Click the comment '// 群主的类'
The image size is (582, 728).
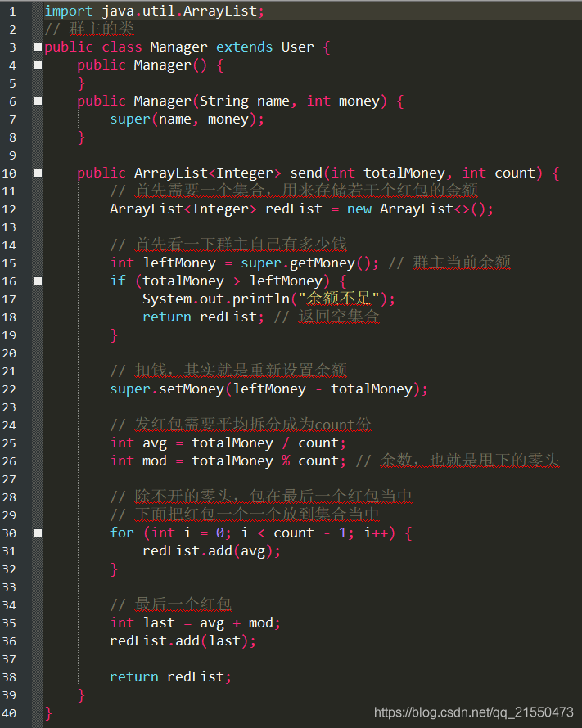[x=89, y=29]
